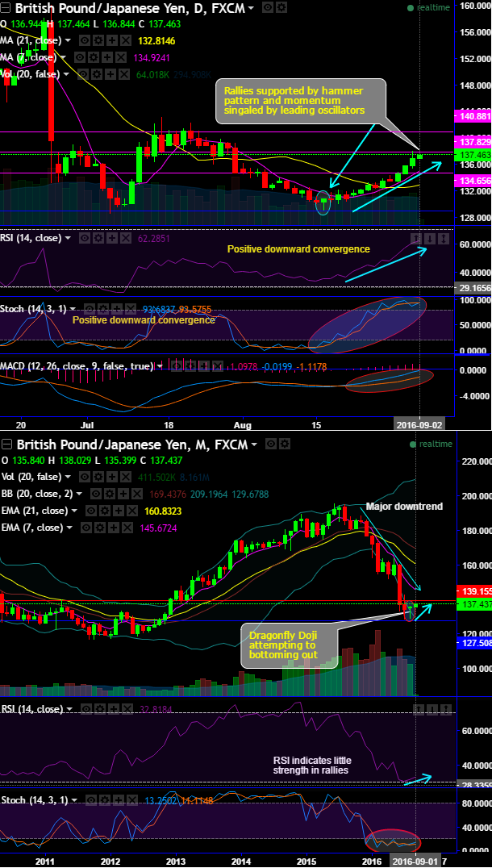Open dropdown arrow for daily Vol (20, false)
Viewport: 492px width, 868px height.
point(68,74)
